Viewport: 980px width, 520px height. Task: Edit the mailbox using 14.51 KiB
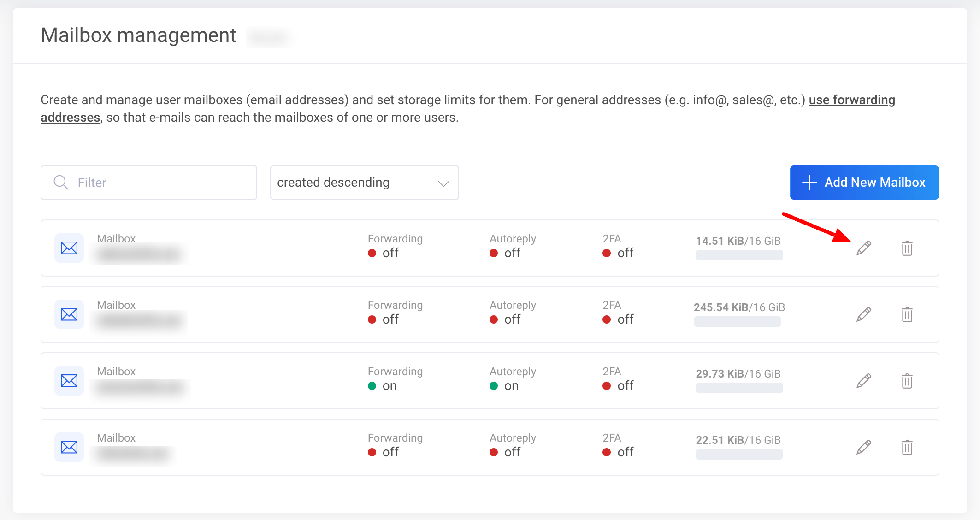863,248
